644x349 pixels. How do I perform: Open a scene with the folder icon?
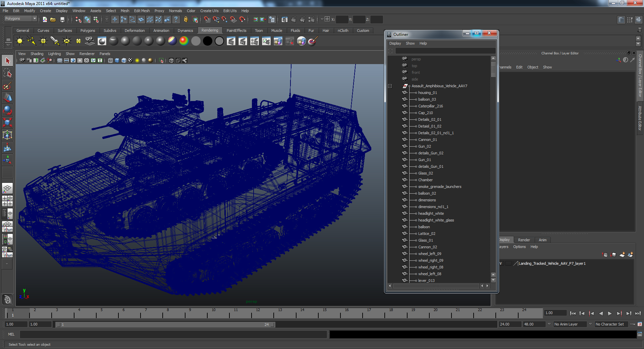click(53, 19)
